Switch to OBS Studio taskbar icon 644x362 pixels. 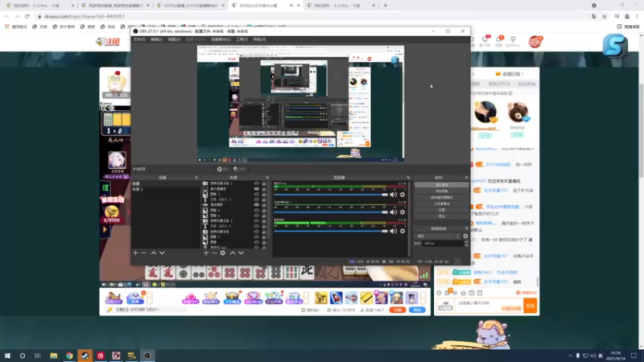pyautogui.click(x=147, y=356)
